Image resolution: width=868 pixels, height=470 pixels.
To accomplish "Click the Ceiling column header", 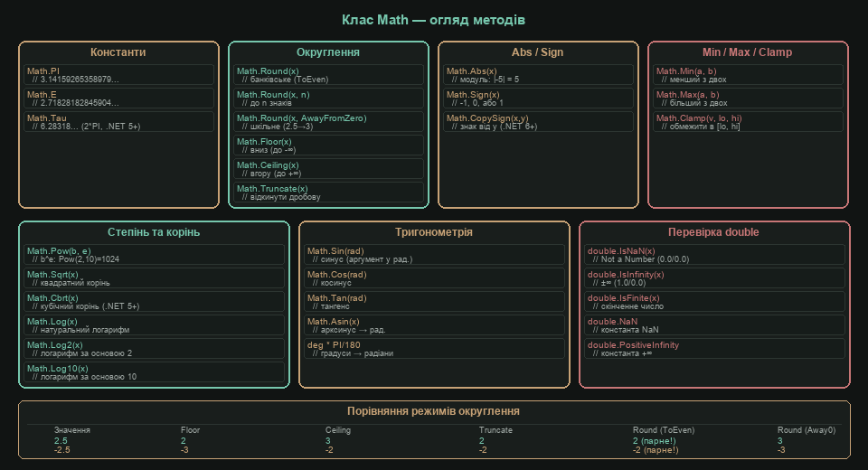I will pos(337,430).
